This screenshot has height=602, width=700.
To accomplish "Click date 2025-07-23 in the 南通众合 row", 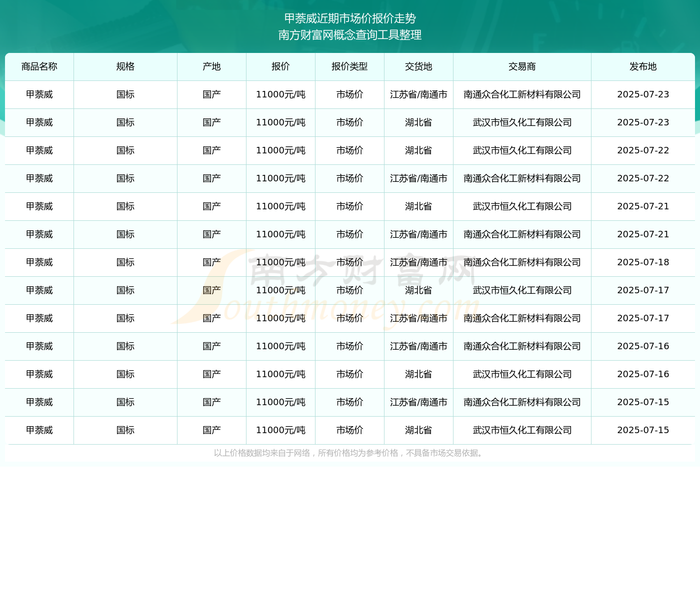I will coord(643,94).
